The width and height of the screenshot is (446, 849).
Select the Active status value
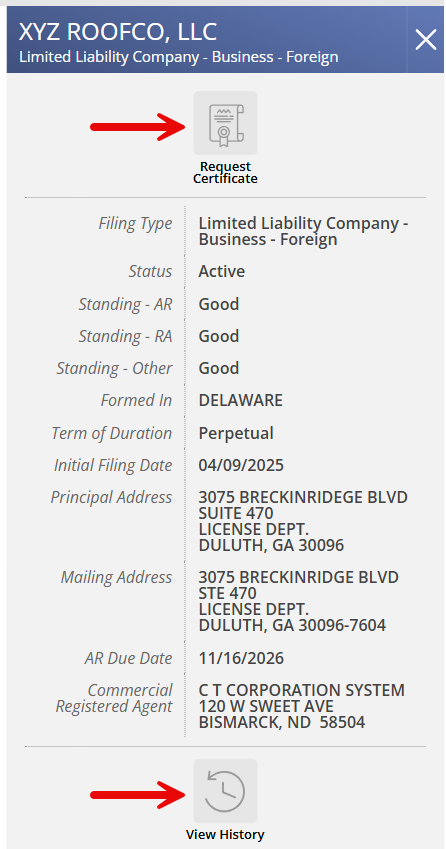coord(222,271)
